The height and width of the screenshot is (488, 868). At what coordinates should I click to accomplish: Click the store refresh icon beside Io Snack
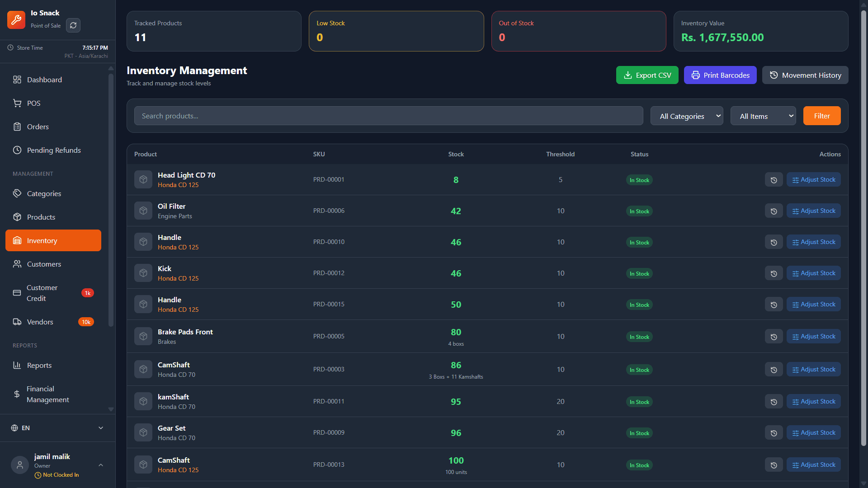tap(73, 25)
